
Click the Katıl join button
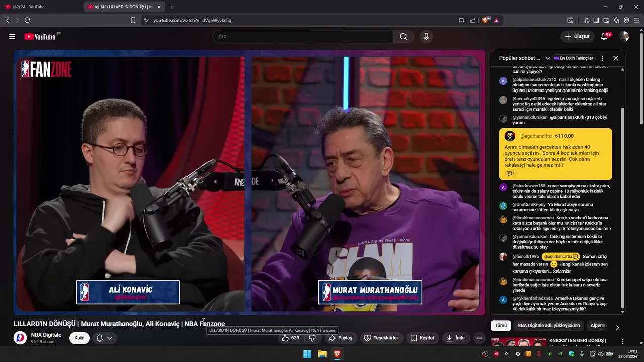[79, 338]
